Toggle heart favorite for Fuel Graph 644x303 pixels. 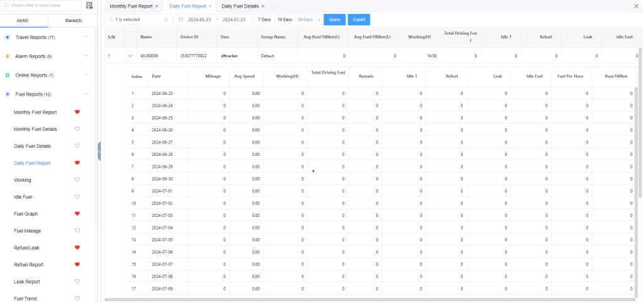tap(77, 214)
